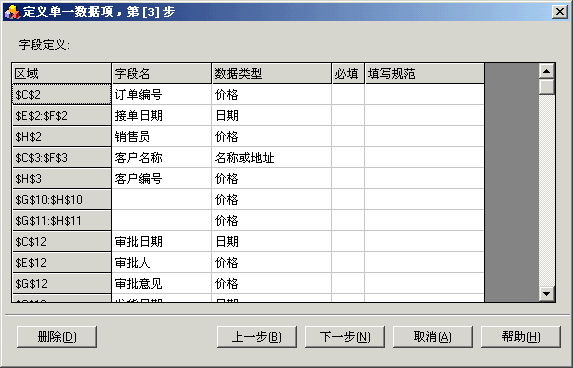Go back with 上一步(B) button
Viewport: 573px width, 368px height.
[x=257, y=337]
